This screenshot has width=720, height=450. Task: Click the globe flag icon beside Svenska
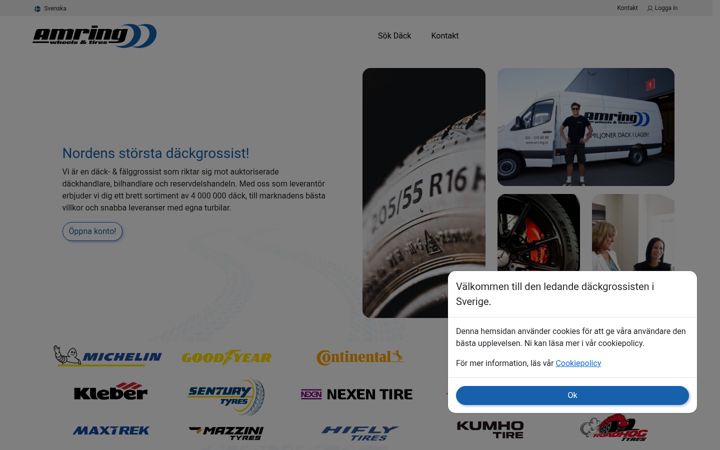pyautogui.click(x=38, y=8)
